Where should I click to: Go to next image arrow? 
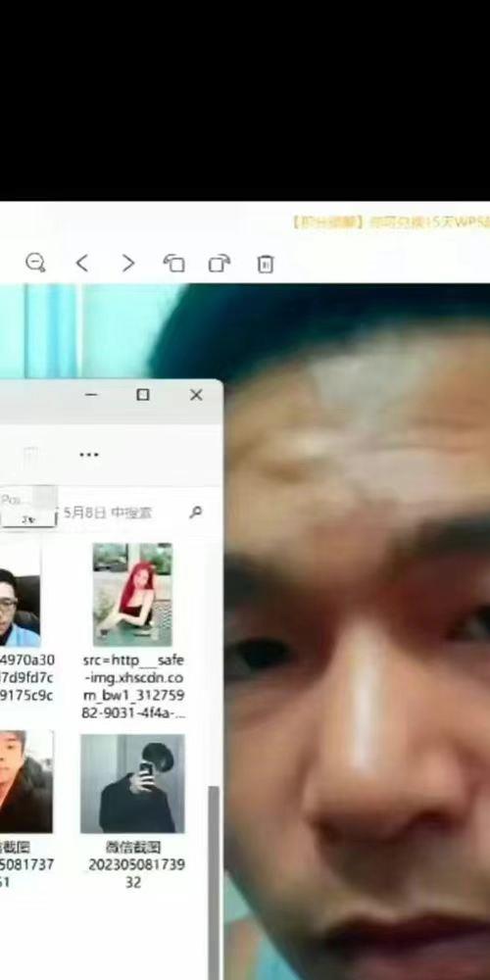128,263
